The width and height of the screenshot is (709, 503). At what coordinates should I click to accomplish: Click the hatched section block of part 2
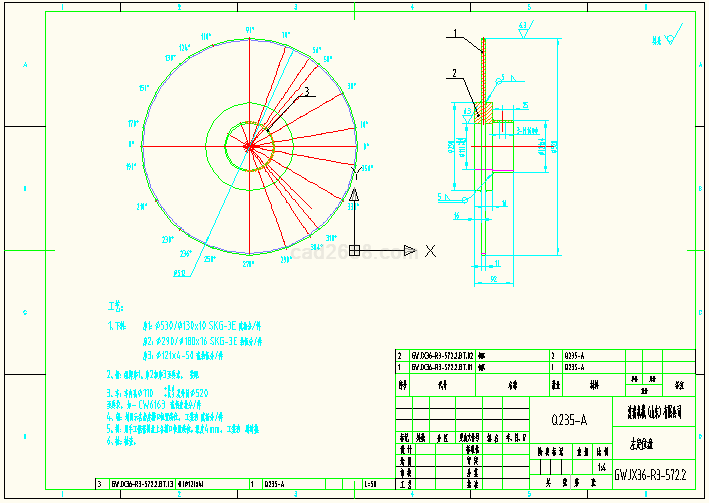pos(484,112)
